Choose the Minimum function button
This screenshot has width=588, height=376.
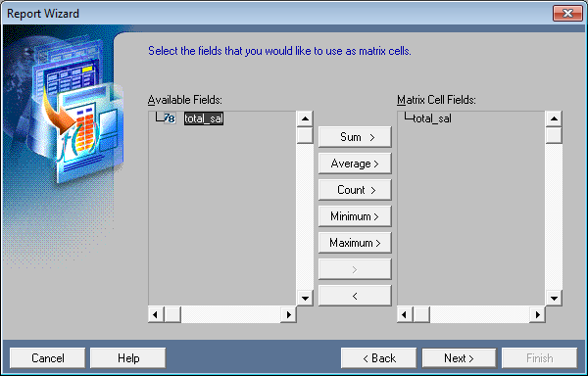[355, 216]
